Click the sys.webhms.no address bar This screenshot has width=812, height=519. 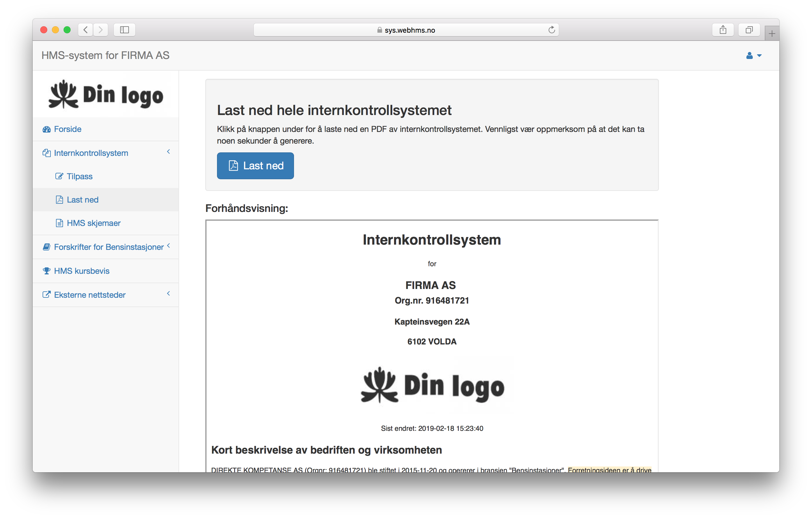[x=406, y=30]
